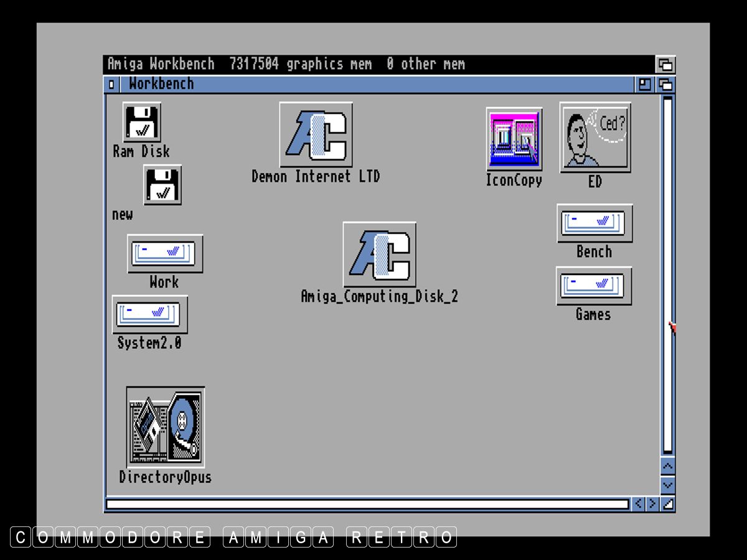
Task: Select the System2.0 drive icon
Action: 149,314
